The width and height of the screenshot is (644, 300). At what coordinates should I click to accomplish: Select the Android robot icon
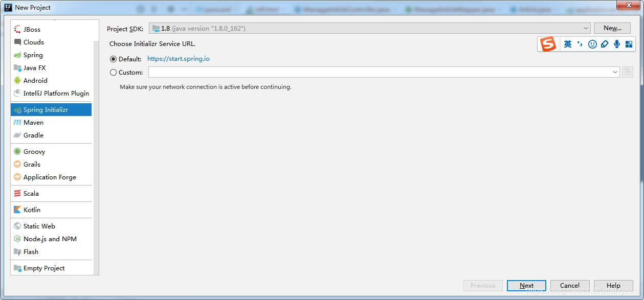17,81
